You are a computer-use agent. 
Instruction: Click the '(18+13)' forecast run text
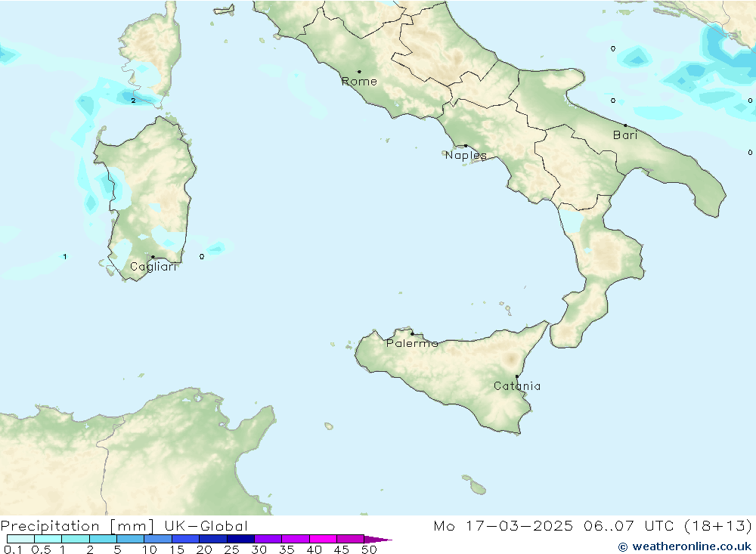coord(718,526)
